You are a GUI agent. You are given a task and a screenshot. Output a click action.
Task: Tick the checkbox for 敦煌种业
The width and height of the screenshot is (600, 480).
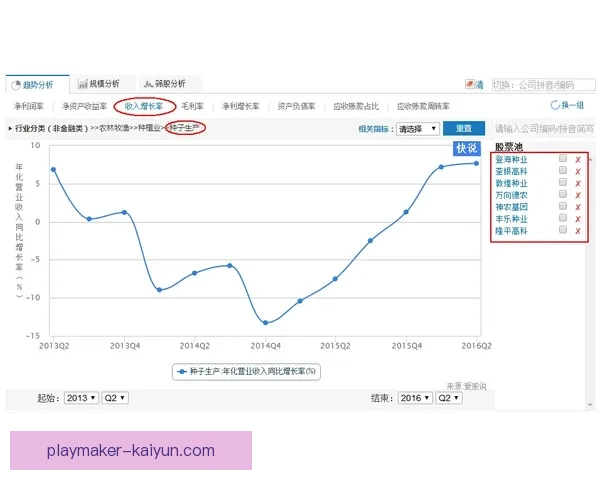pos(563,182)
